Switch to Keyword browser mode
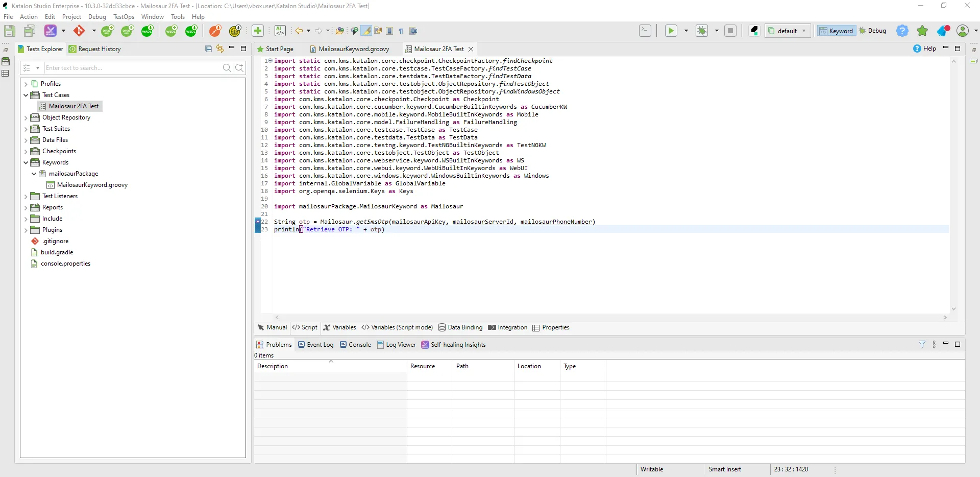The image size is (980, 477). [837, 31]
